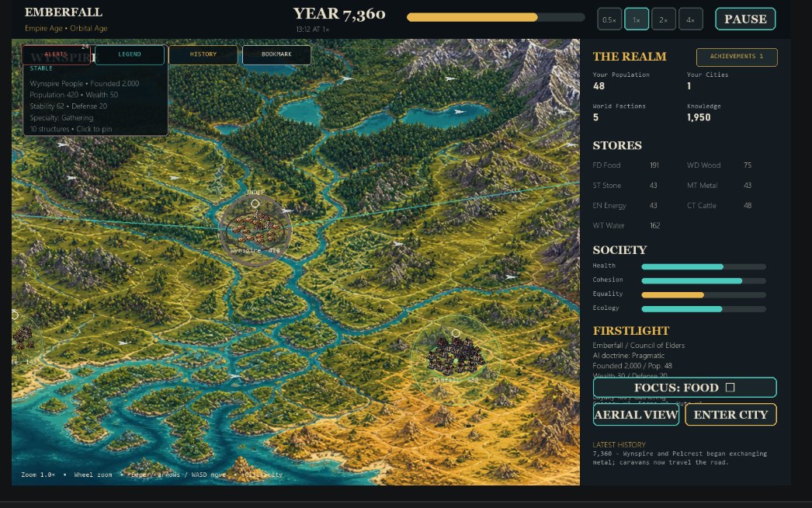Screen dimensions: 812x508
Task: Open the ACHIEVEMENTS 1 panel
Action: pos(737,57)
